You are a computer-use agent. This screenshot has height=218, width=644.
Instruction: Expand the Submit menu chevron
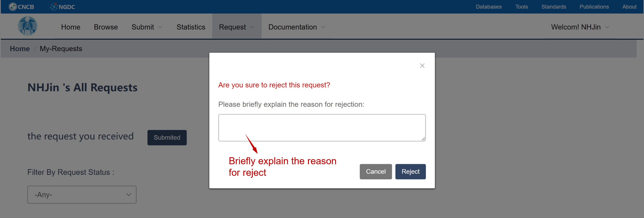click(x=160, y=27)
